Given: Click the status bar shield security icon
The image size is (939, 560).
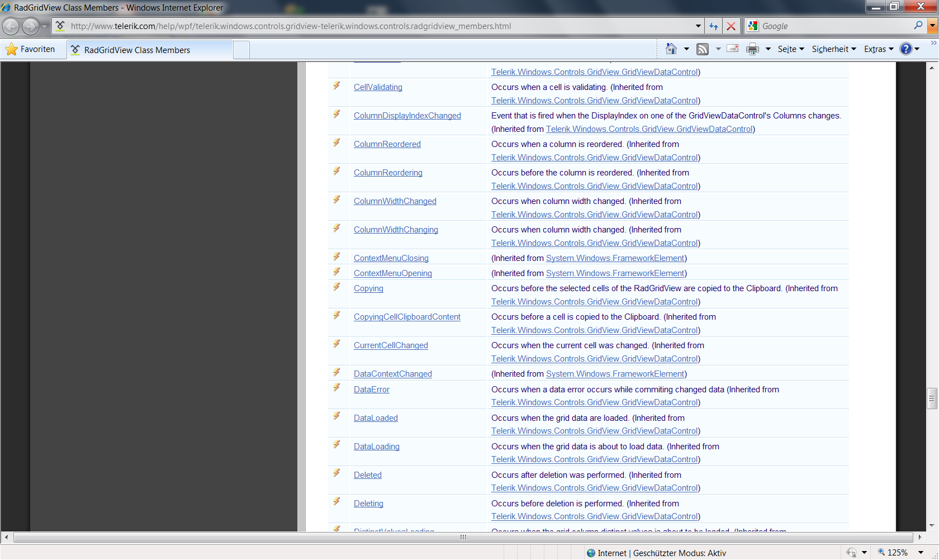Looking at the screenshot, I should pyautogui.click(x=852, y=553).
